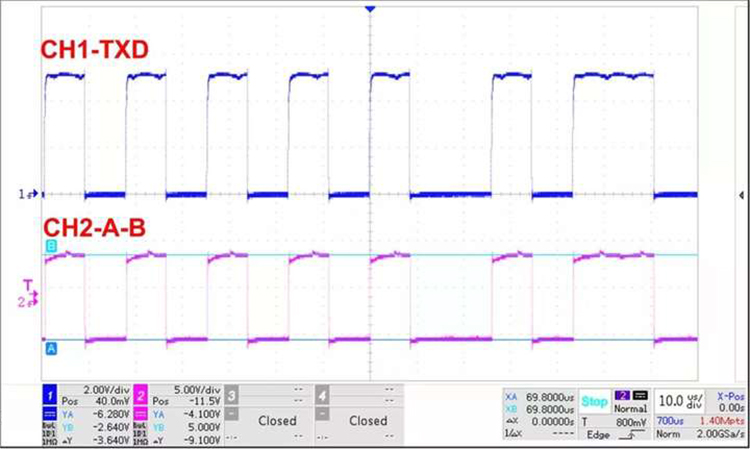Click channel 1 Pos 40.0mV value
This screenshot has height=449, width=750.
(x=111, y=401)
